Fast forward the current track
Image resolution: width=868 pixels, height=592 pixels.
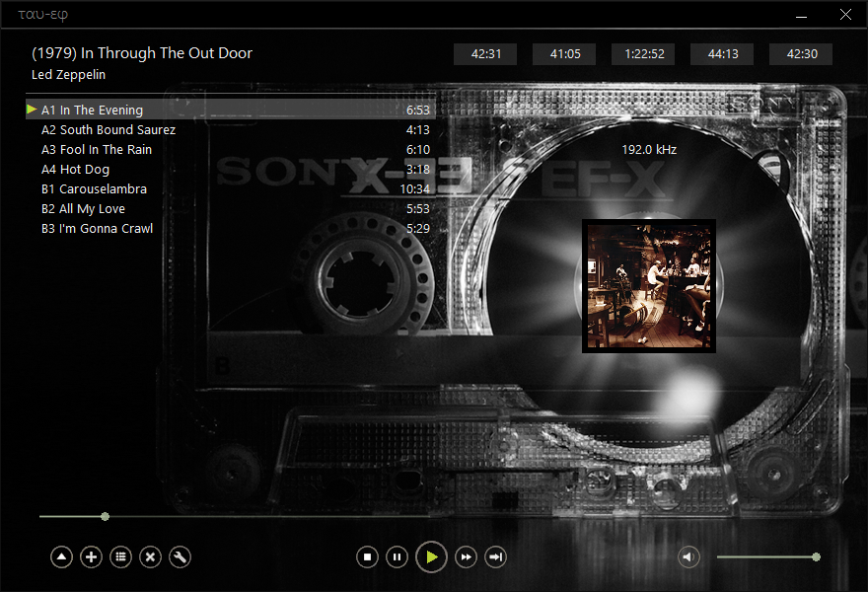click(466, 557)
